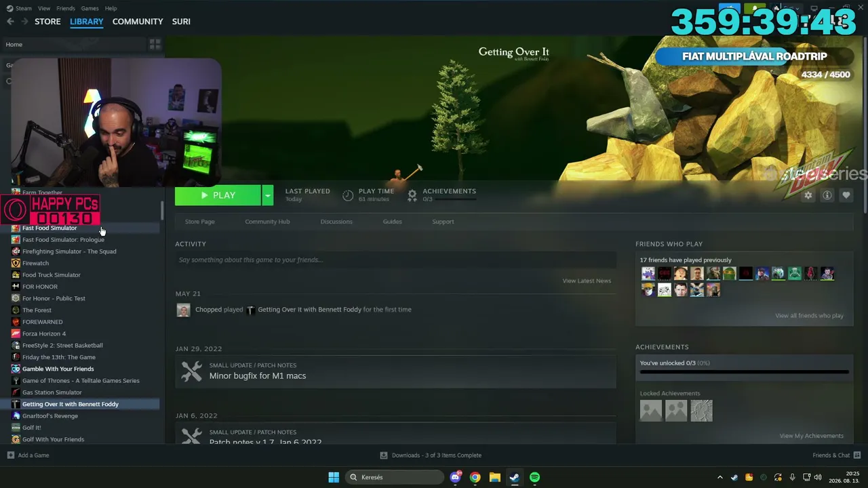This screenshot has width=868, height=488.
Task: Click the Add a Game button
Action: click(28, 455)
